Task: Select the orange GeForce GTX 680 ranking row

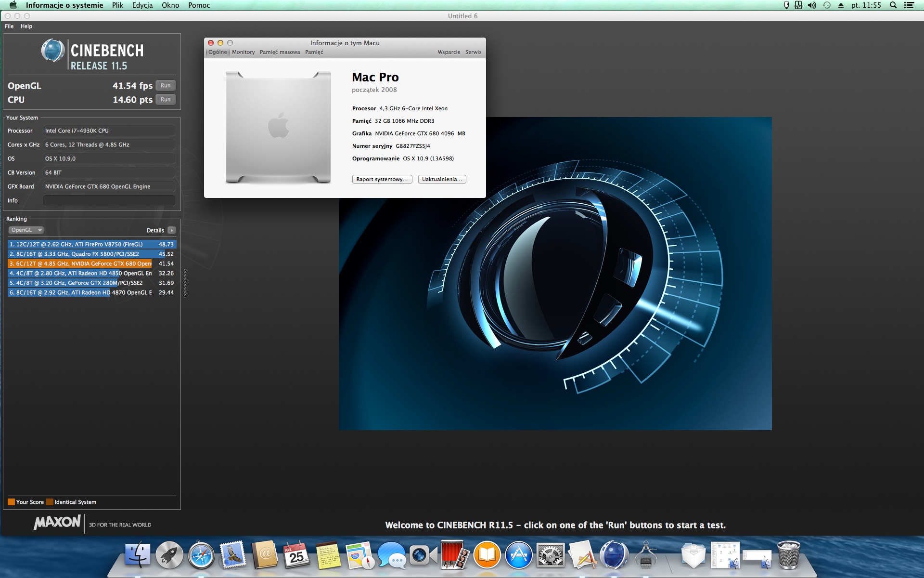Action: pos(92,263)
